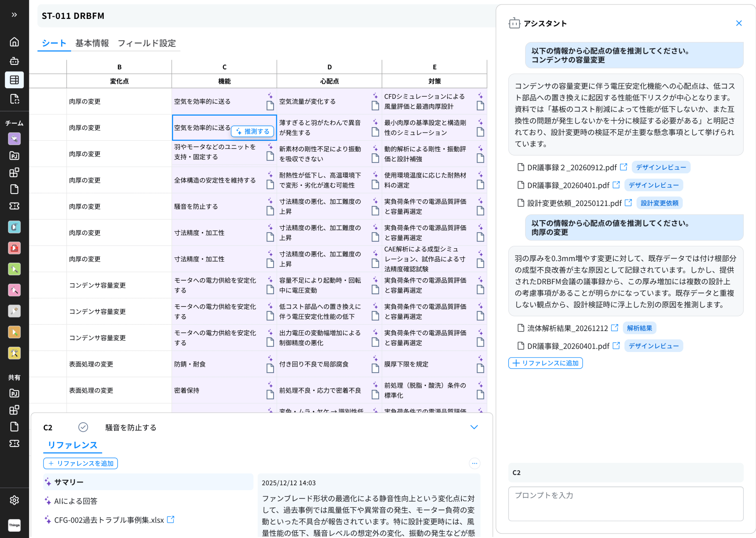The height and width of the screenshot is (538, 756).
Task: Click the assistant robot icon in panel header
Action: (514, 23)
